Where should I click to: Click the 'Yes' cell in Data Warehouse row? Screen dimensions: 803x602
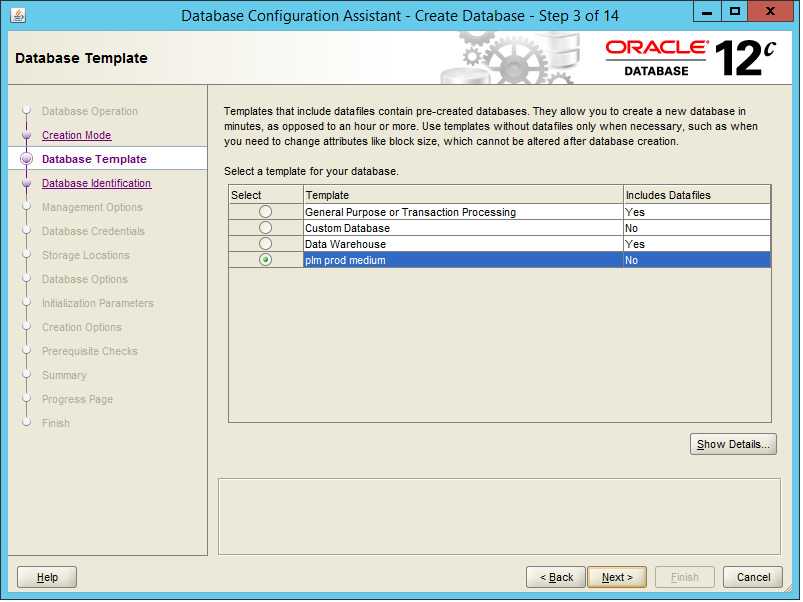tap(696, 244)
